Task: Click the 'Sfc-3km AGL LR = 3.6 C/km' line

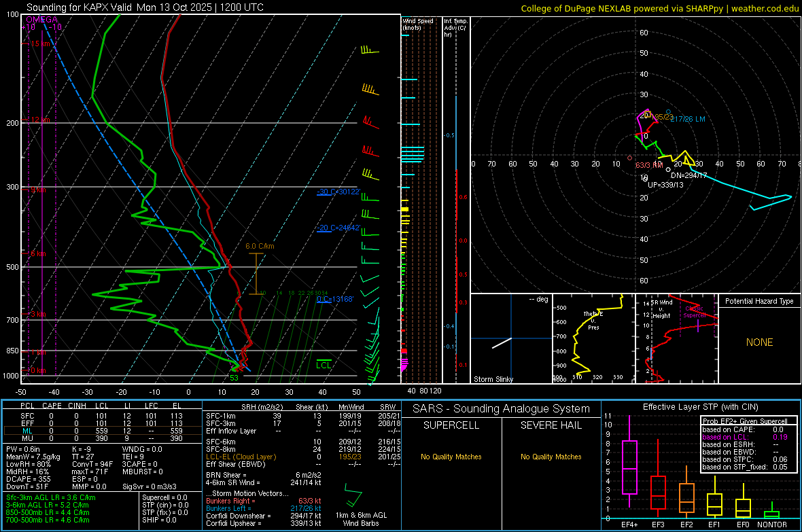Action: 51,497
